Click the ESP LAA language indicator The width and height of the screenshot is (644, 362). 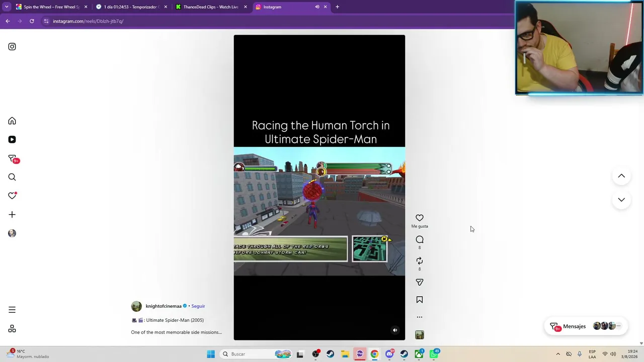pos(592,354)
